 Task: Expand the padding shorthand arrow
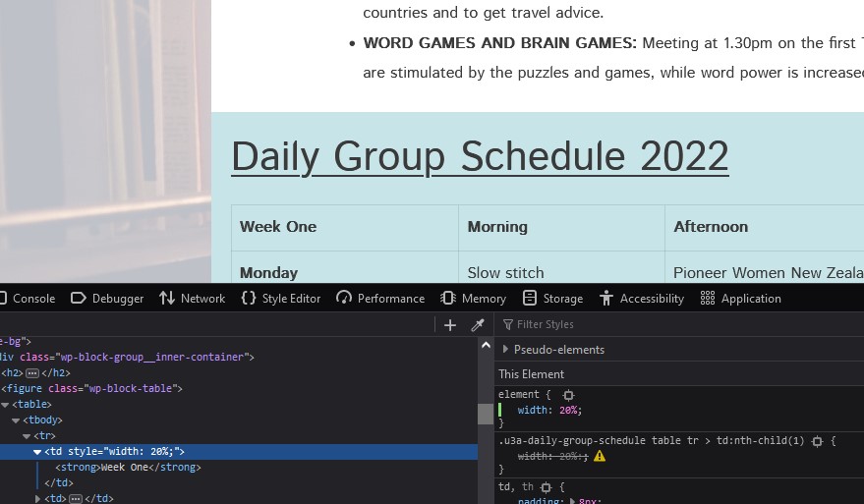(572, 501)
